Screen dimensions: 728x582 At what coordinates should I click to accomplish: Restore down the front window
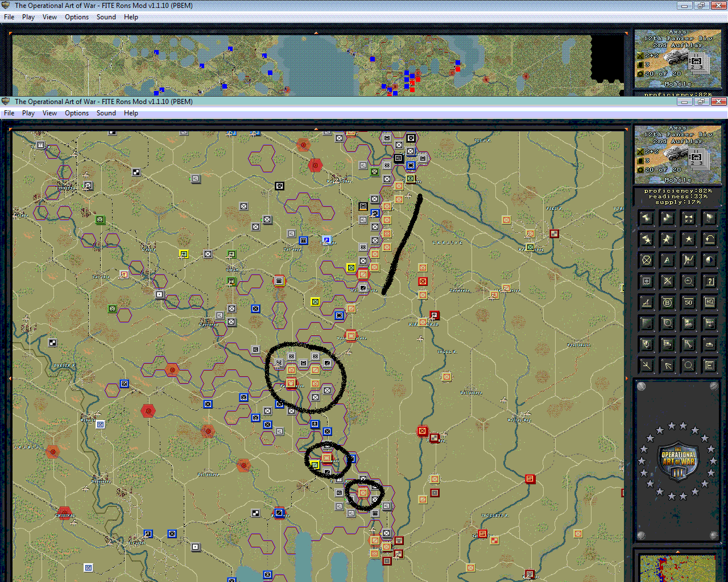point(701,102)
